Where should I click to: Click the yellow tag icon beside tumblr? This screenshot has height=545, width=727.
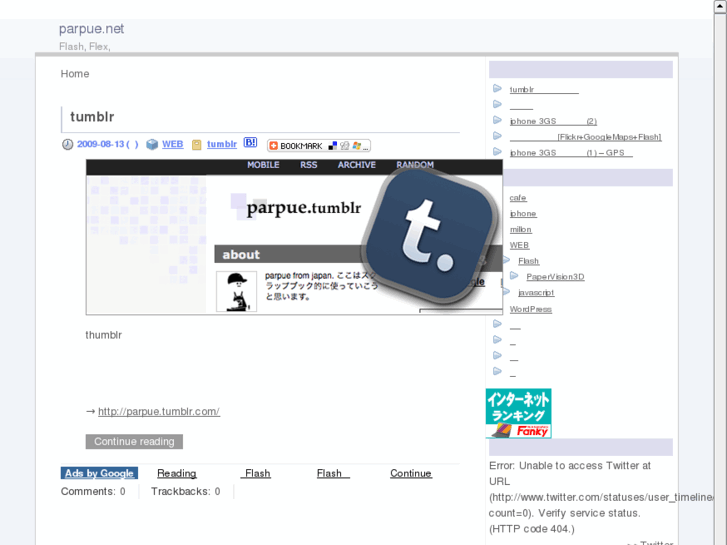pos(197,145)
